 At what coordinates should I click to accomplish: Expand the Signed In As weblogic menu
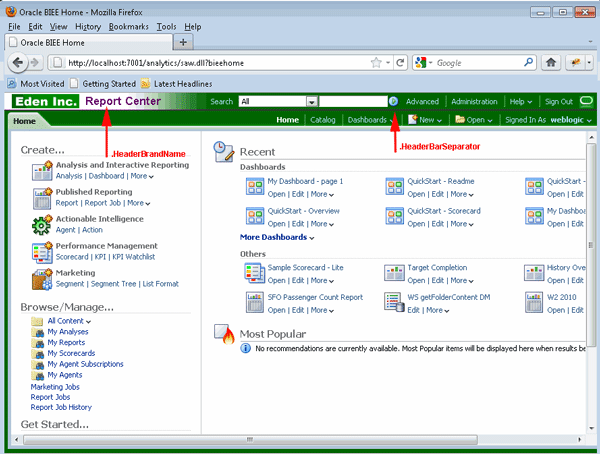point(548,120)
